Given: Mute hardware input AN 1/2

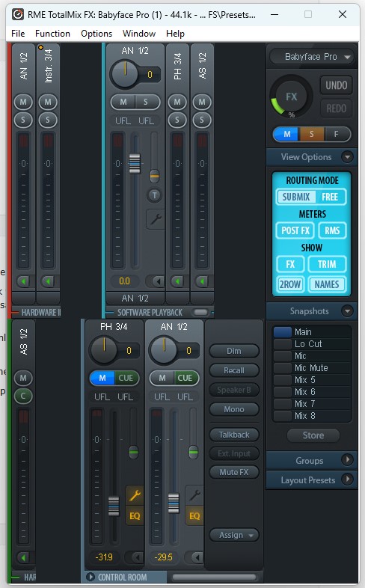Looking at the screenshot, I should coord(23,102).
